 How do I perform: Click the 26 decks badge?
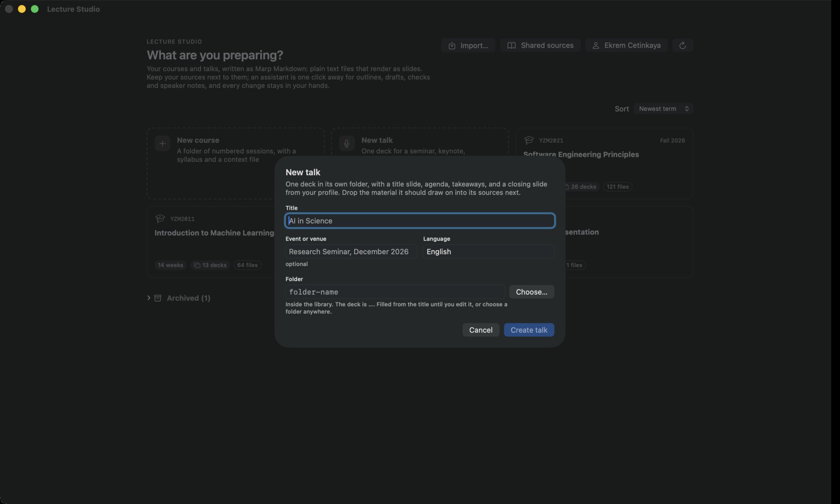(x=583, y=186)
